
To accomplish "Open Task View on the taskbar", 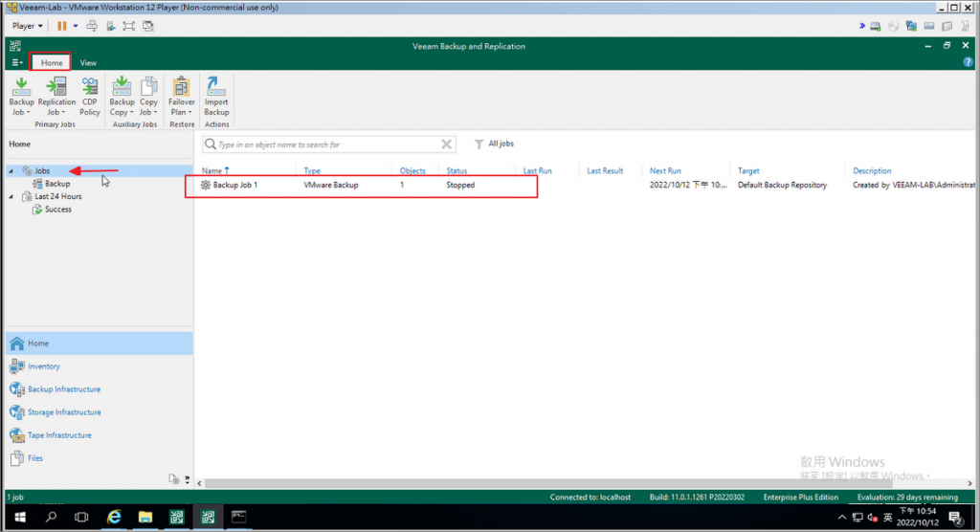I will pyautogui.click(x=82, y=517).
